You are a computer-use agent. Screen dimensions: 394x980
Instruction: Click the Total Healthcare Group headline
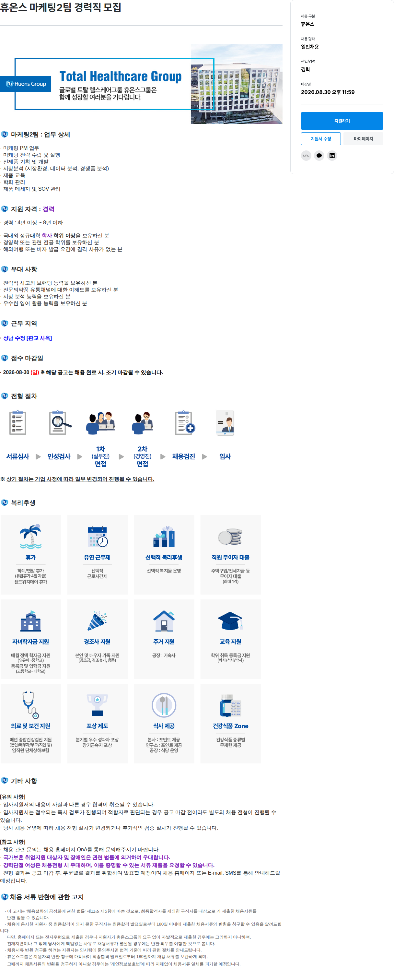click(x=121, y=77)
